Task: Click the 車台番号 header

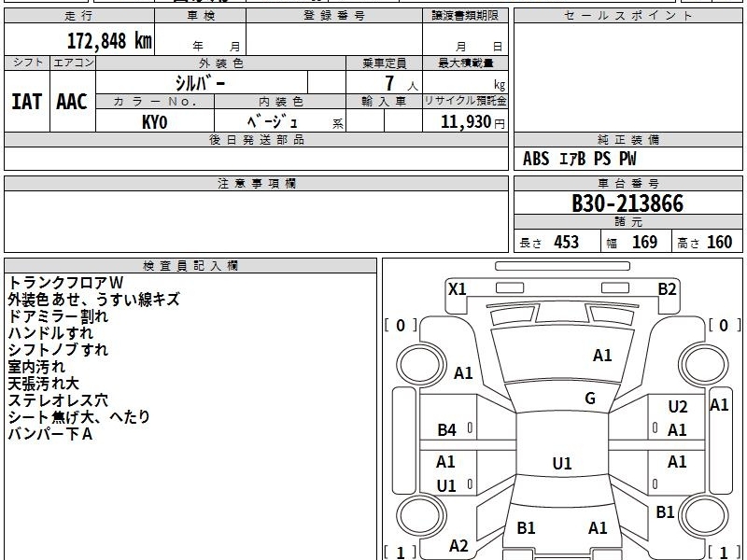Action: (627, 183)
